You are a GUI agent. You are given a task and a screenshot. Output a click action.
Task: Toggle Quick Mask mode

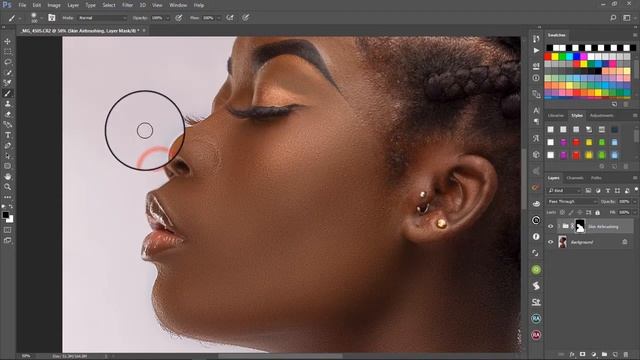click(7, 230)
